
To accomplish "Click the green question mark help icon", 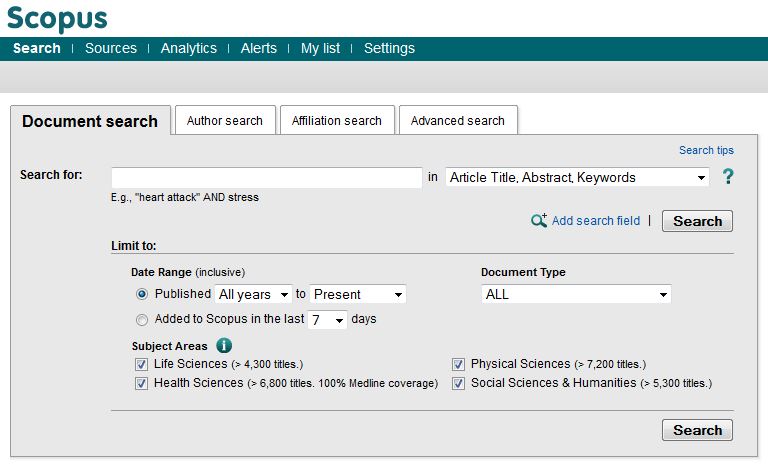I will (x=728, y=177).
